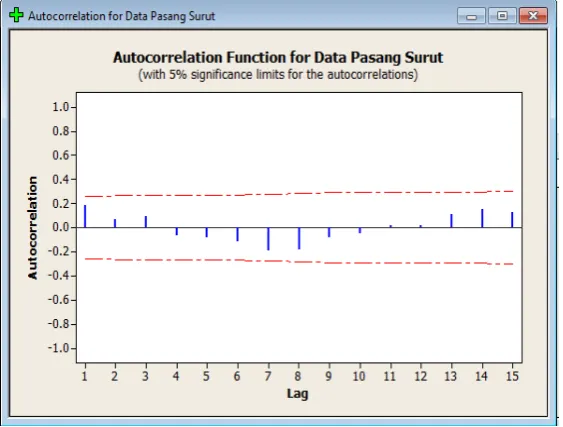Select the blue autocorrelation bar at lag 15

512,220
